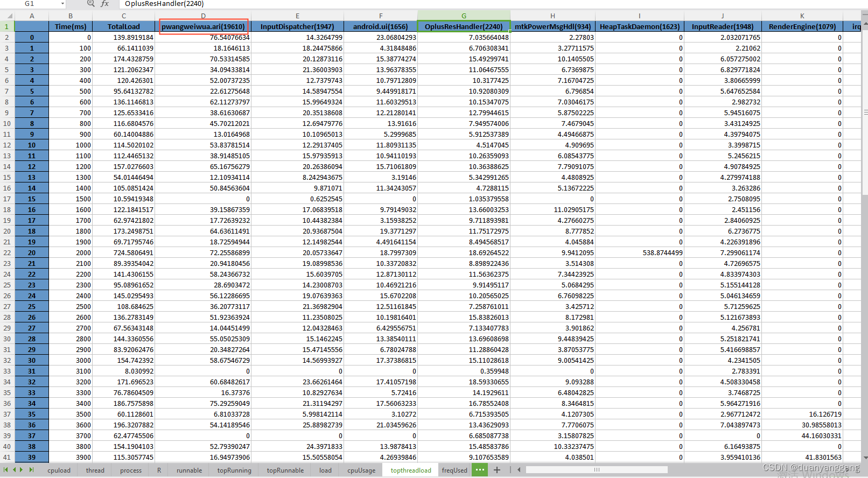Click the InputDispatcher(1947) header cell
This screenshot has width=868, height=478.
[x=297, y=26]
